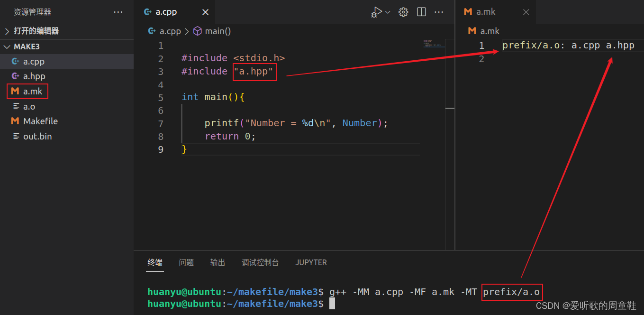This screenshot has height=315, width=644.
Task: Click a.cpp in the breadcrumb path
Action: click(x=170, y=31)
